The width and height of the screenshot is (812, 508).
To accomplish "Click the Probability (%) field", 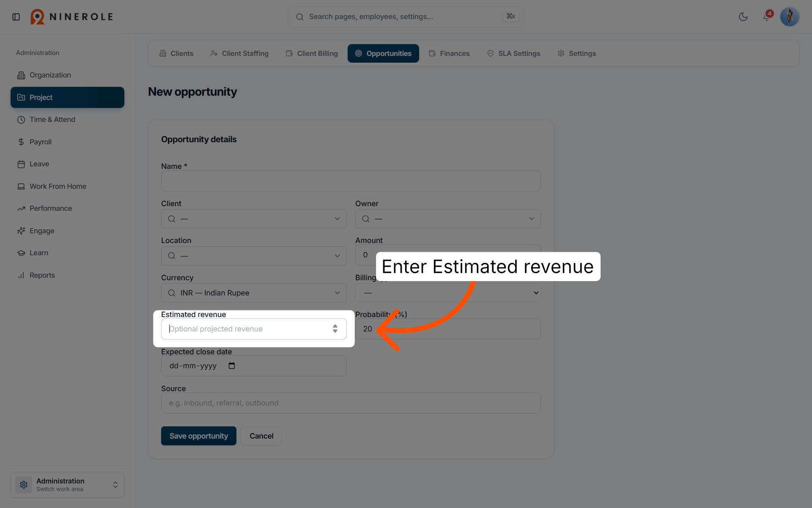I will 448,329.
